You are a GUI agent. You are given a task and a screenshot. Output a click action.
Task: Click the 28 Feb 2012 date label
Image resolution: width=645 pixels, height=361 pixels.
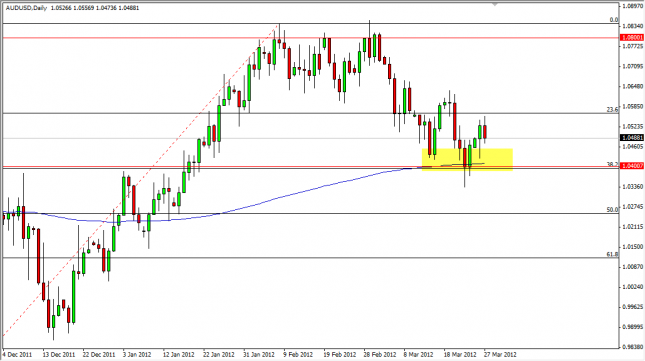(x=380, y=354)
